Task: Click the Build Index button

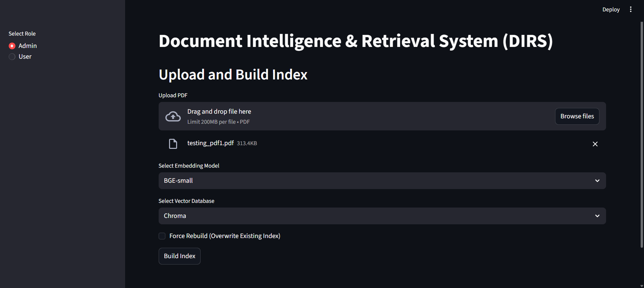Action: [x=179, y=256]
